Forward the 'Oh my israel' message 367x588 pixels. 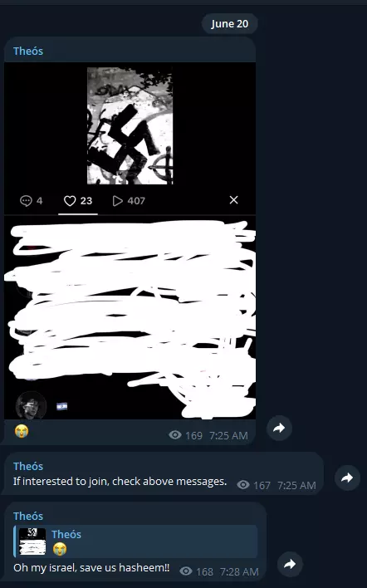[x=290, y=564]
